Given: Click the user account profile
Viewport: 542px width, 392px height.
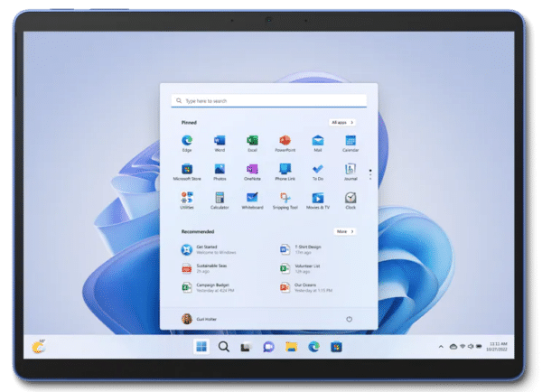Looking at the screenshot, I should pos(199,319).
